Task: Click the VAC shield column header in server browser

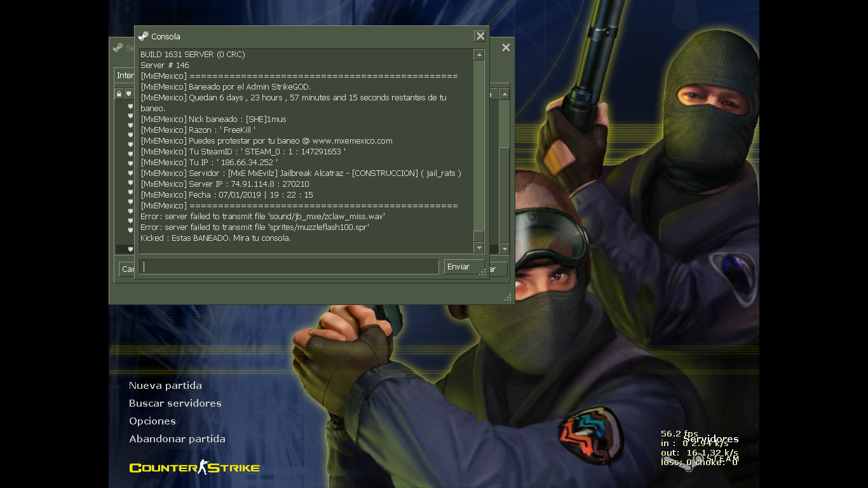Action: pyautogui.click(x=128, y=94)
